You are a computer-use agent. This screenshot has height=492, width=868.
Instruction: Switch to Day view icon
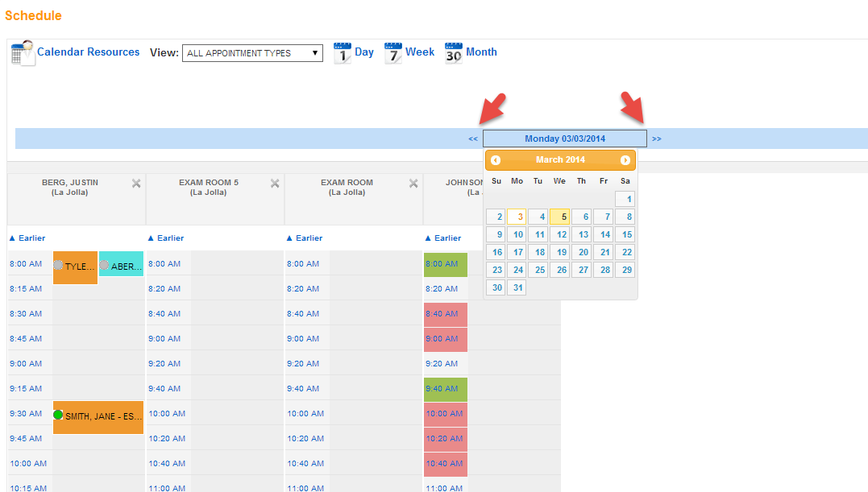[x=343, y=53]
